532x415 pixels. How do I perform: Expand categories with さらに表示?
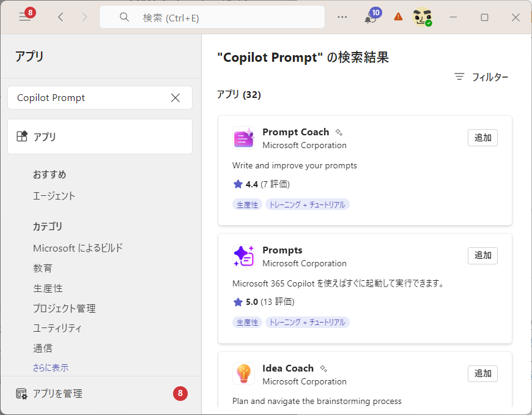click(51, 368)
